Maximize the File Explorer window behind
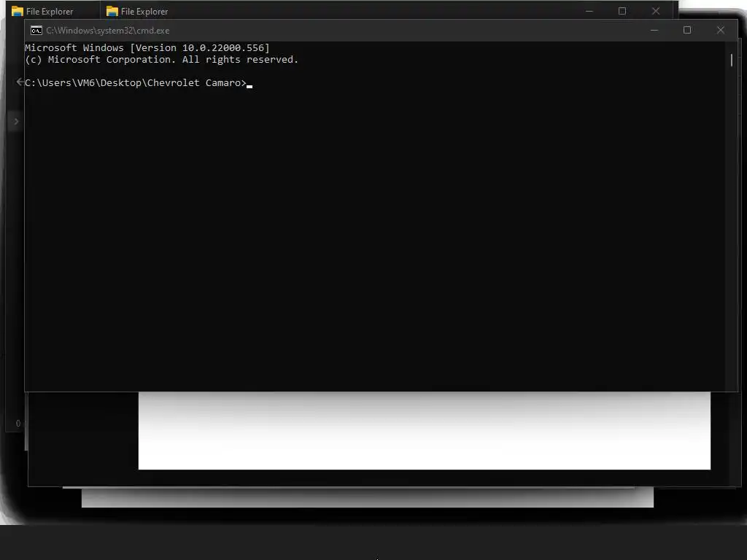Viewport: 747px width, 560px height. click(622, 11)
